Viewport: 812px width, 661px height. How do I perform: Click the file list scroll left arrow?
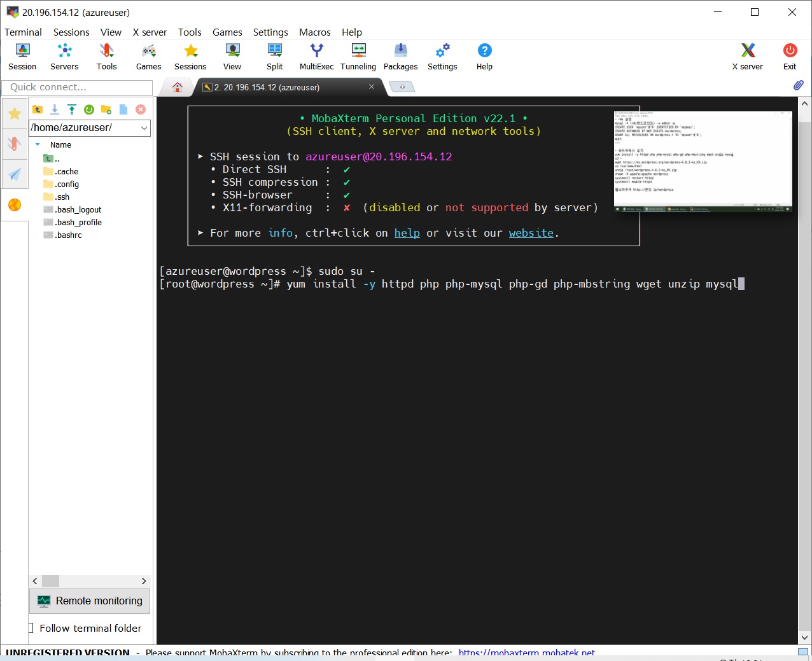(x=35, y=581)
